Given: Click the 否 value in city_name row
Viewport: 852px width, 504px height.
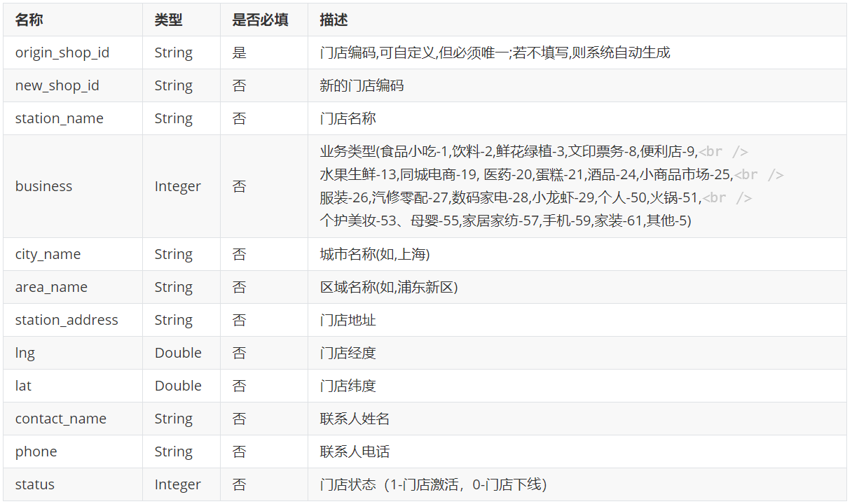Looking at the screenshot, I should (x=240, y=254).
